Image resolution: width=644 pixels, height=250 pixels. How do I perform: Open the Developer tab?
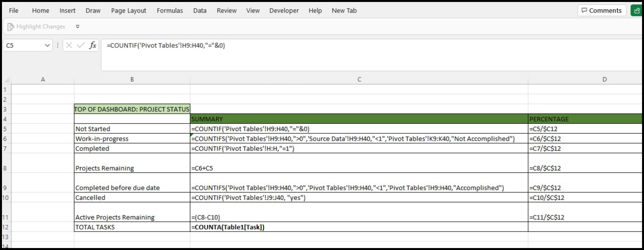284,11
